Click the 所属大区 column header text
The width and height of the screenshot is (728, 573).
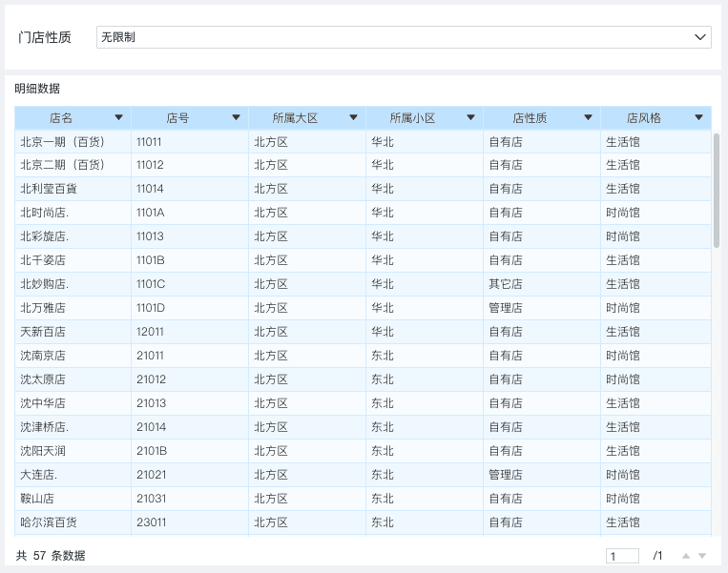click(295, 118)
